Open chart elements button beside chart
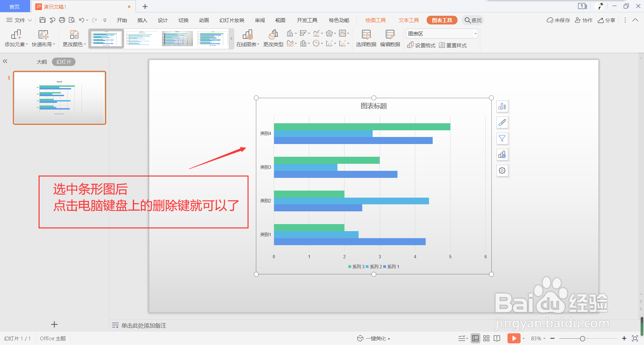The width and height of the screenshot is (644, 345). click(x=502, y=107)
